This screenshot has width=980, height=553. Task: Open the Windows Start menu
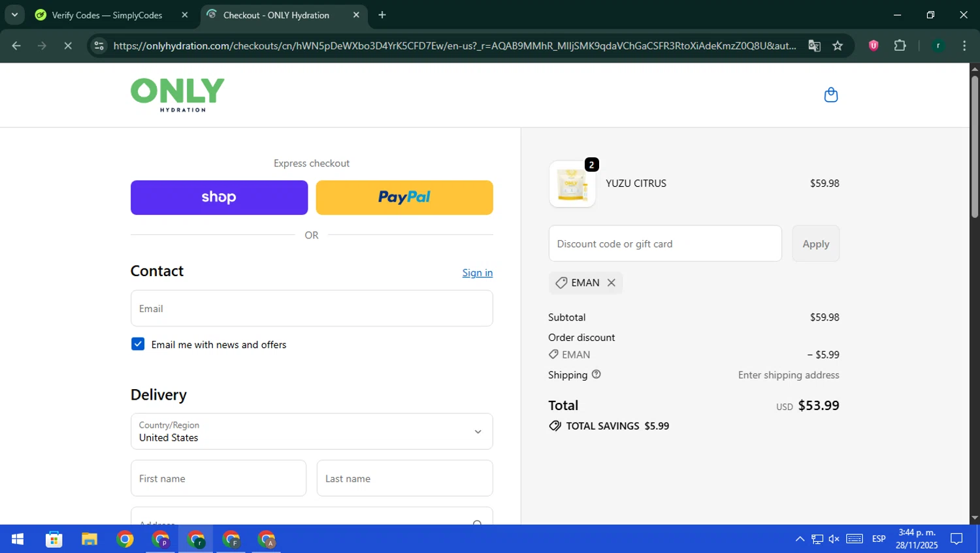18,539
